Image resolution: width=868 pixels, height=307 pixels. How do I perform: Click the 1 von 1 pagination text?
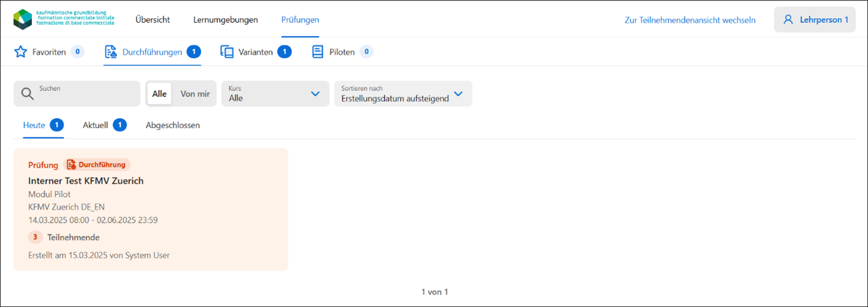(435, 292)
